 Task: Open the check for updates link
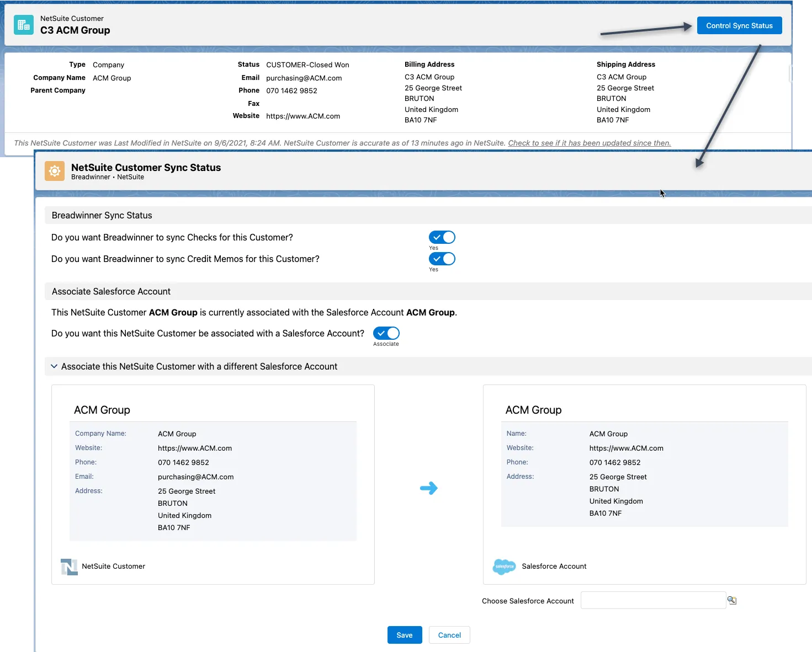(590, 143)
